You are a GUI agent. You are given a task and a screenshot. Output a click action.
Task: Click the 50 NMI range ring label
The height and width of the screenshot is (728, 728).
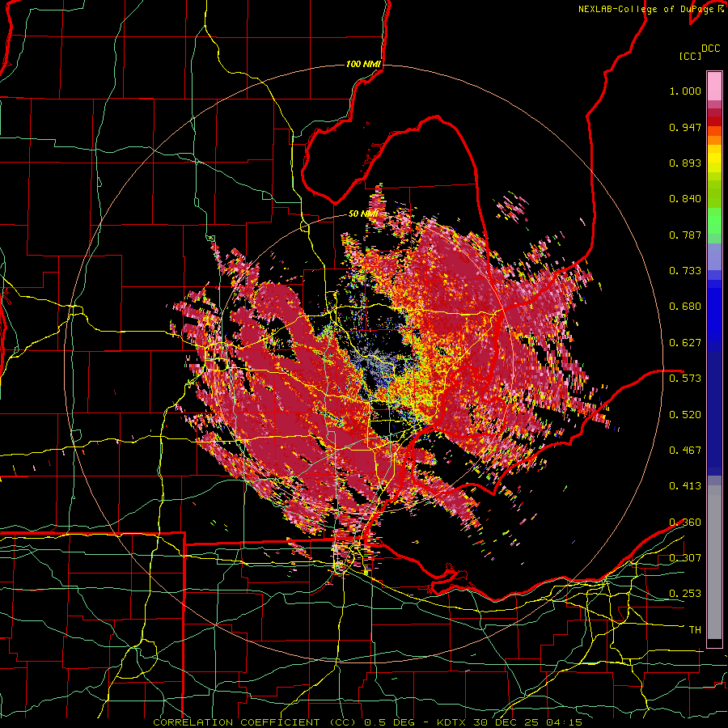(362, 214)
